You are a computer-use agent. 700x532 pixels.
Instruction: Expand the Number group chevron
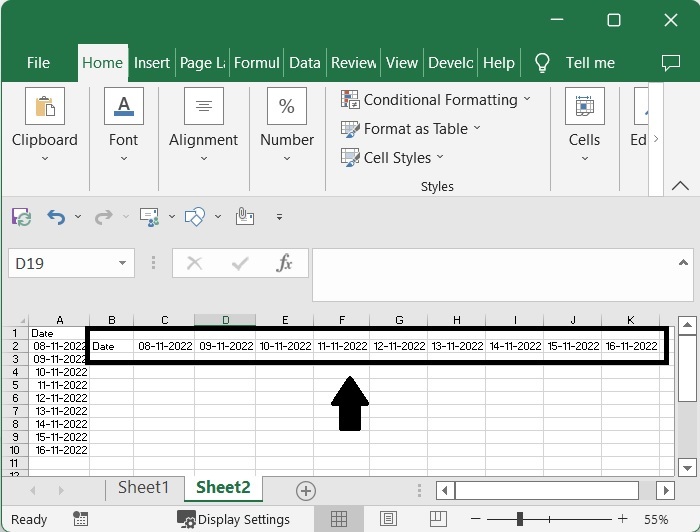(287, 158)
